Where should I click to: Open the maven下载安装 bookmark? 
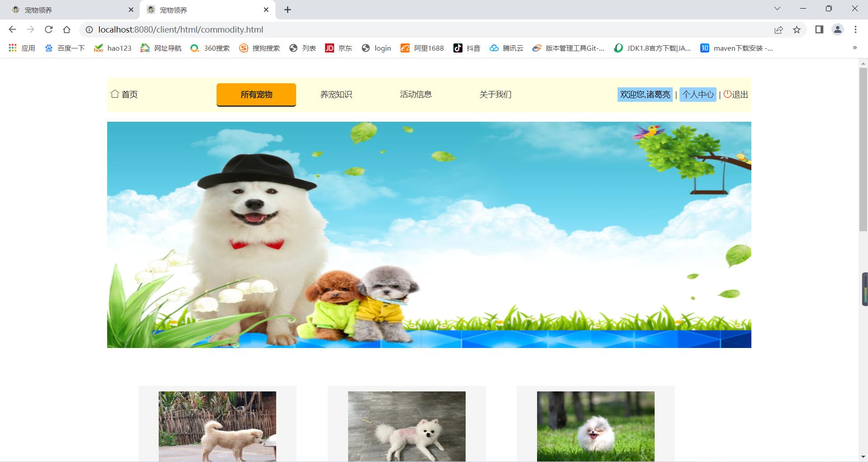coord(736,48)
